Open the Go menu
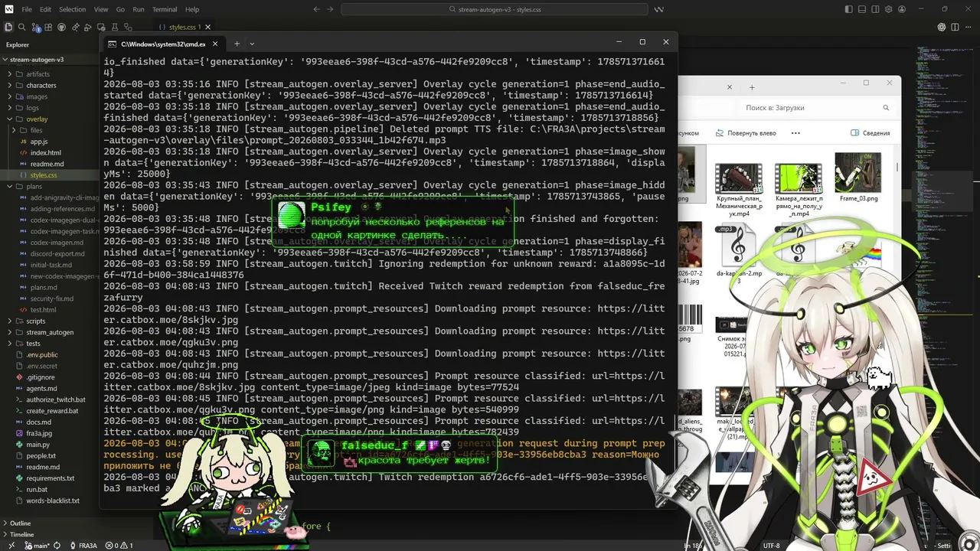This screenshot has height=551, width=980. 120,9
